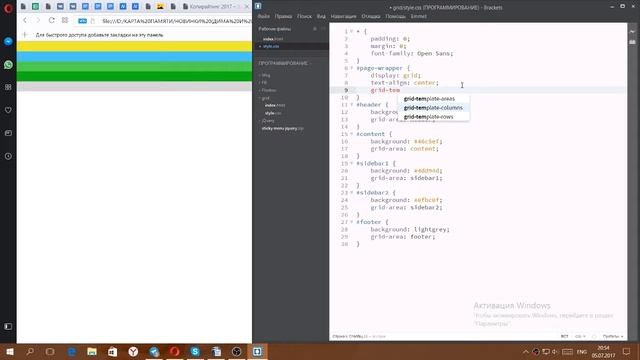The width and height of the screenshot is (640, 360).
Task: Open Навигация menu in Brackets
Action: pyautogui.click(x=343, y=16)
